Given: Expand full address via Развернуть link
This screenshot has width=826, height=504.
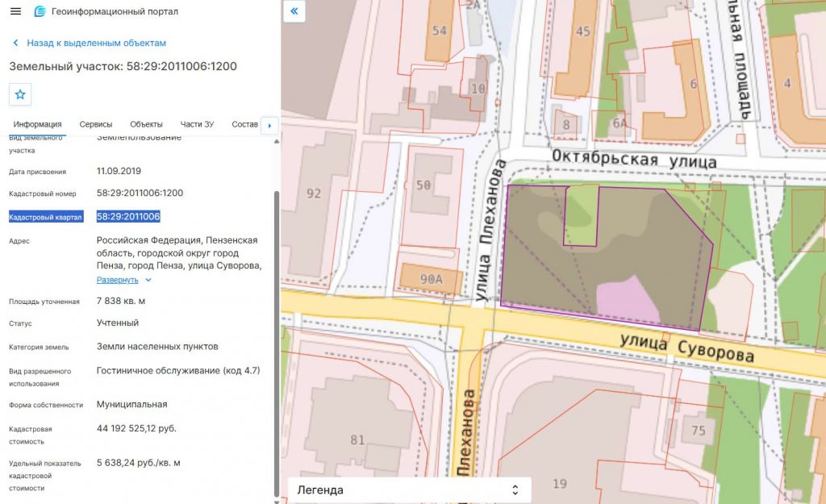Looking at the screenshot, I should [117, 280].
